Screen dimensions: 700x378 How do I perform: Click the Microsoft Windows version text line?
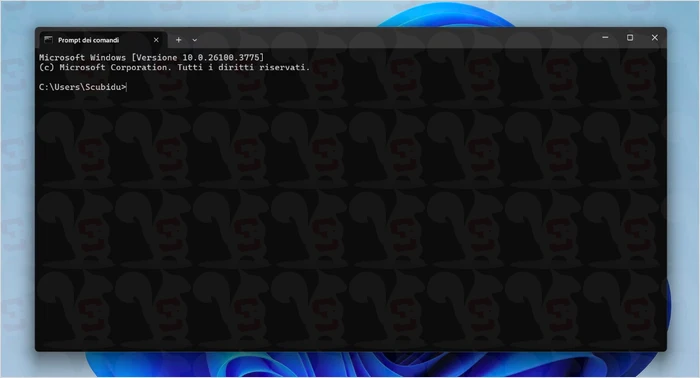[151, 58]
